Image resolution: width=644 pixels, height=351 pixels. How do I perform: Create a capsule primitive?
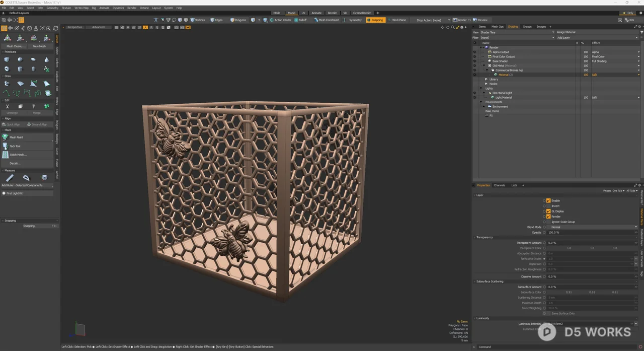33,69
